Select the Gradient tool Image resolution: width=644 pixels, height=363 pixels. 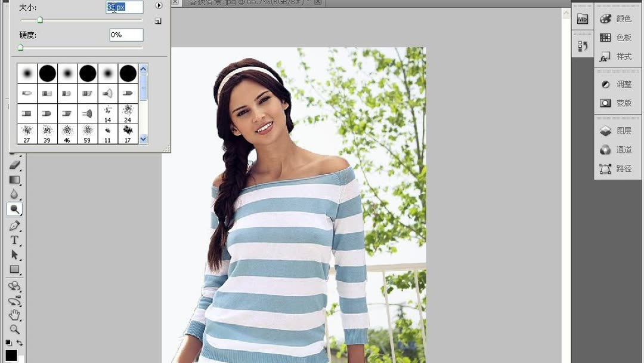(x=15, y=179)
